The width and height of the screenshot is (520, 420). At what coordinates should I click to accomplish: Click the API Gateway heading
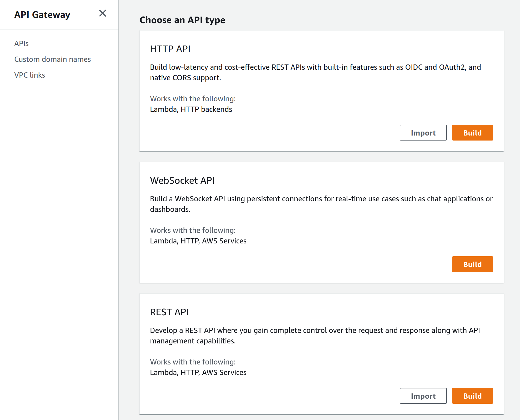(42, 15)
